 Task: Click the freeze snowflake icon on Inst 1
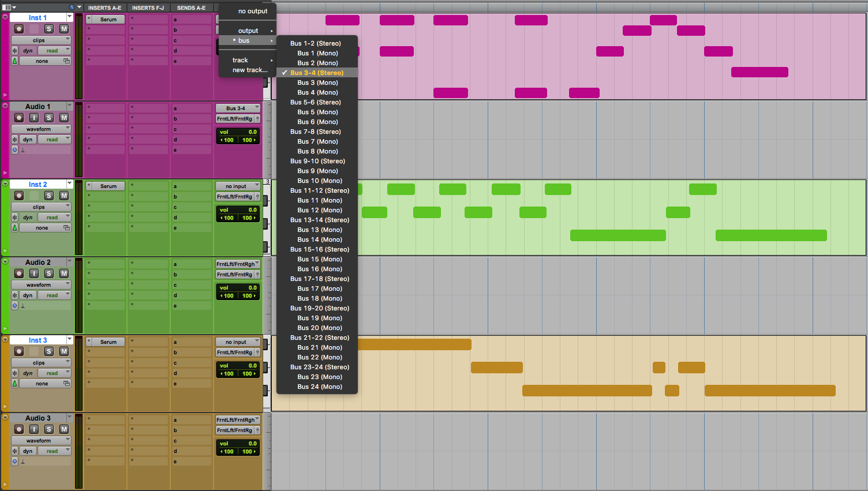click(x=15, y=51)
